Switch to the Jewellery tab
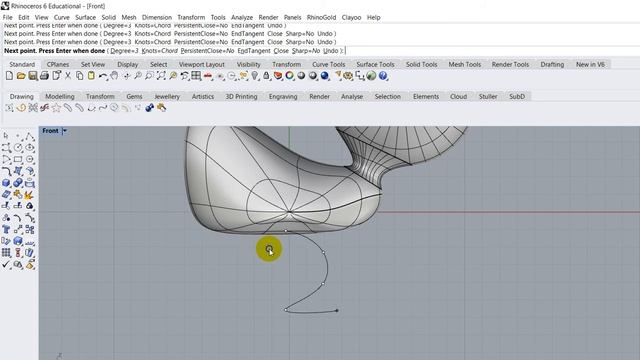 point(167,97)
